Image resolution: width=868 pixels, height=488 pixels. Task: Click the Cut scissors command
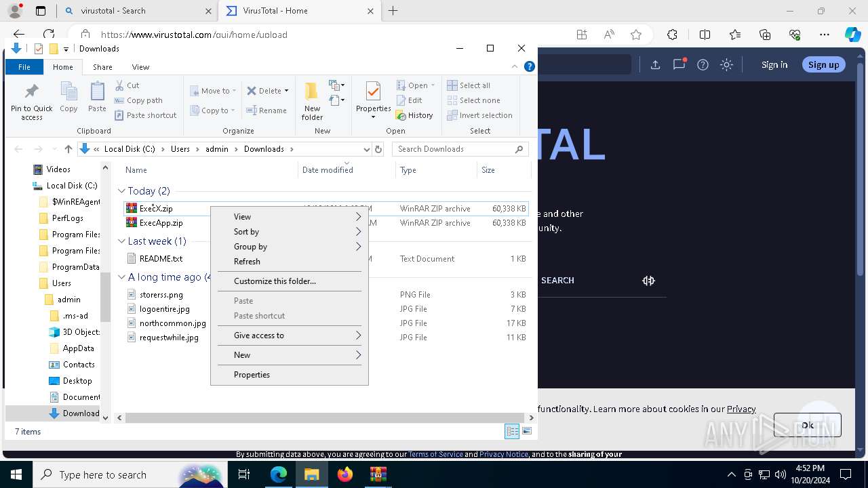(127, 85)
